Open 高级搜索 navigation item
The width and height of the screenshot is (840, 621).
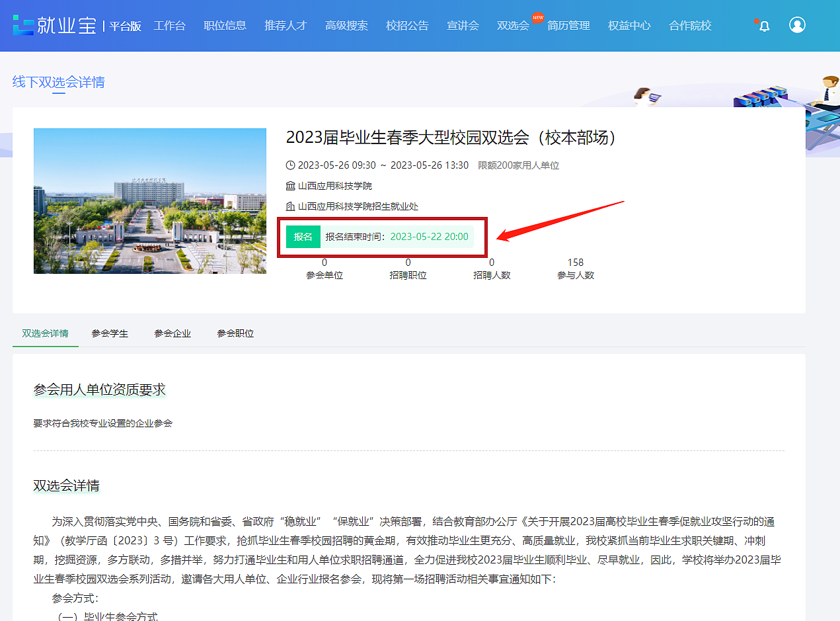pyautogui.click(x=346, y=26)
